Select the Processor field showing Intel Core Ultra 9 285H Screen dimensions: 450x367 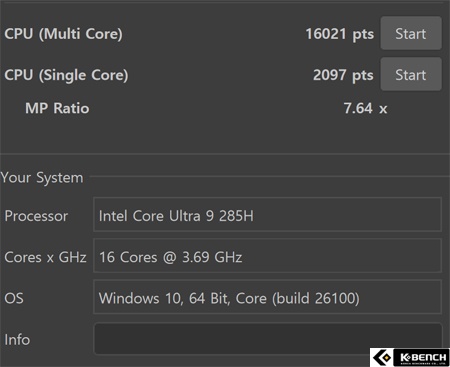click(267, 214)
